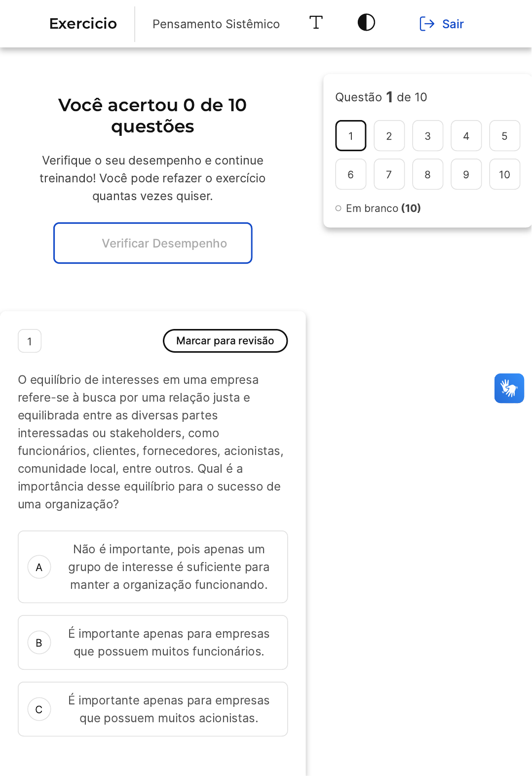Select answer option B radio circle
The width and height of the screenshot is (532, 776).
pyautogui.click(x=39, y=643)
